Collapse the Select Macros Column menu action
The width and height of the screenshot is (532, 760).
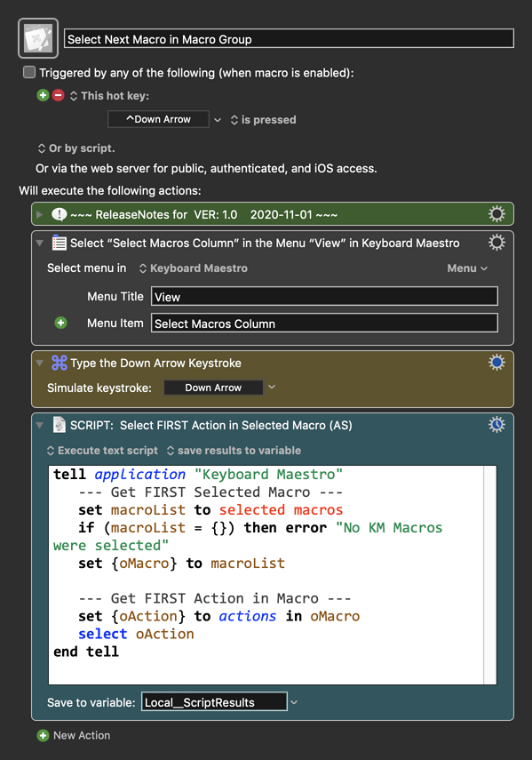(40, 243)
